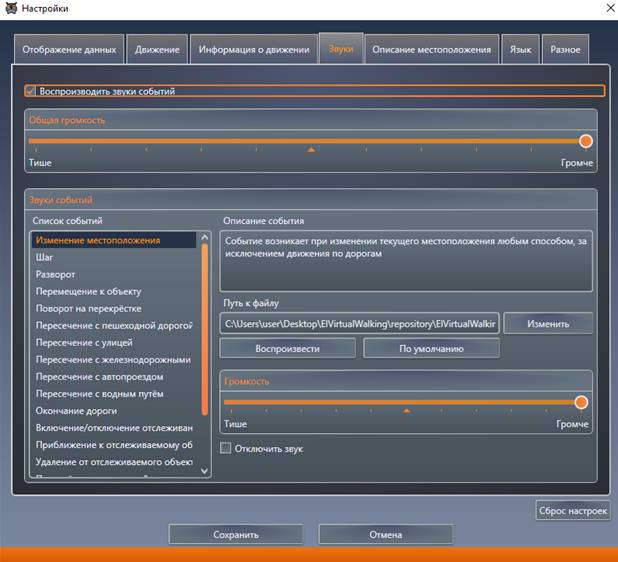Screen dimensions: 618x562
Task: Open the Описание местоположения tab
Action: 432,49
